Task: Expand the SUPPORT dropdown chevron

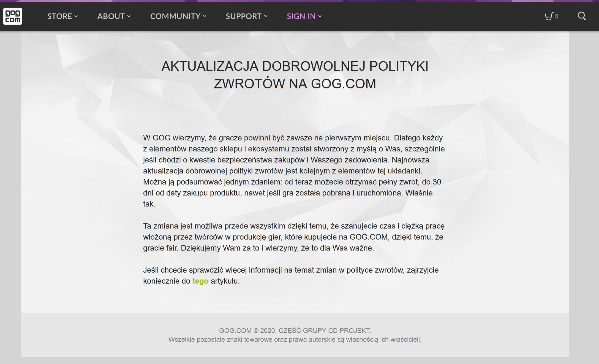Action: click(266, 16)
